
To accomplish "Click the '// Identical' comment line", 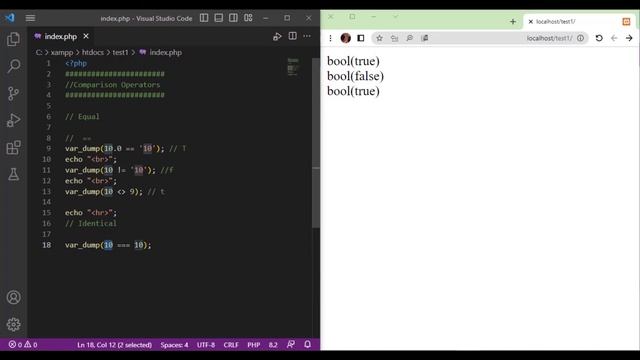I will [91, 223].
